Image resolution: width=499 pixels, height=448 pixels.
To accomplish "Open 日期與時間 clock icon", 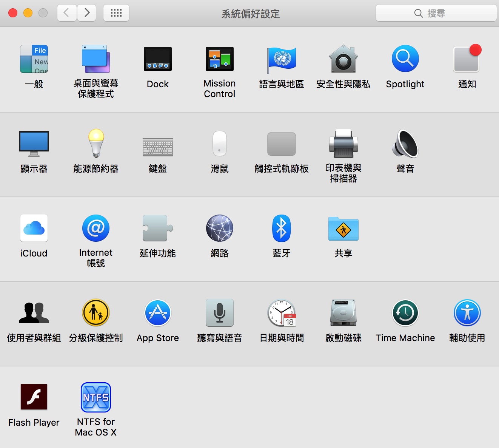I will pyautogui.click(x=282, y=313).
